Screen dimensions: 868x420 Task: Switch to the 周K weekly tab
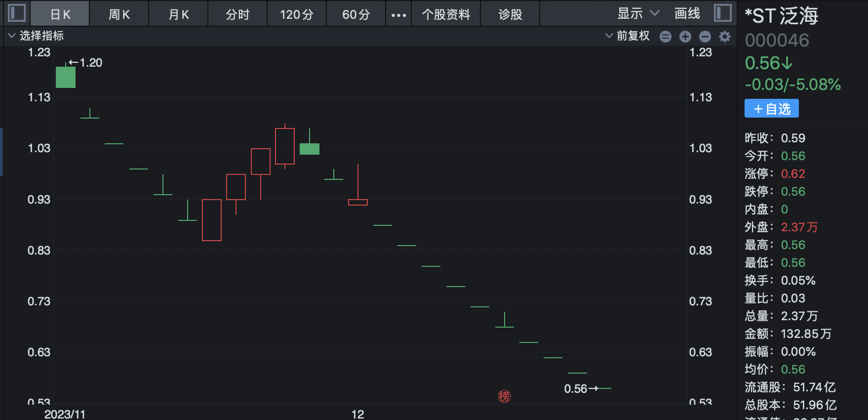click(x=119, y=15)
